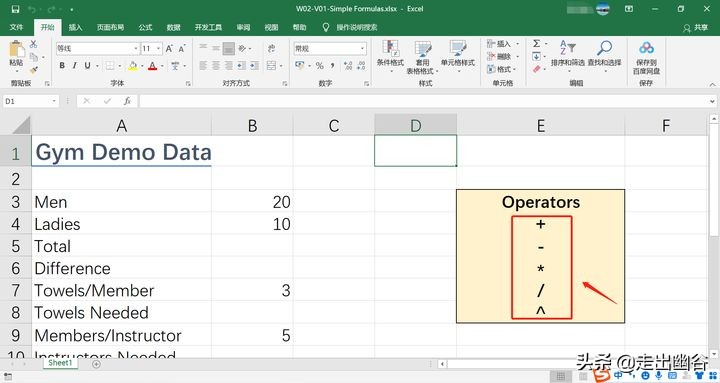Select the Sheet1 worksheet tab
720x383 pixels.
60,363
